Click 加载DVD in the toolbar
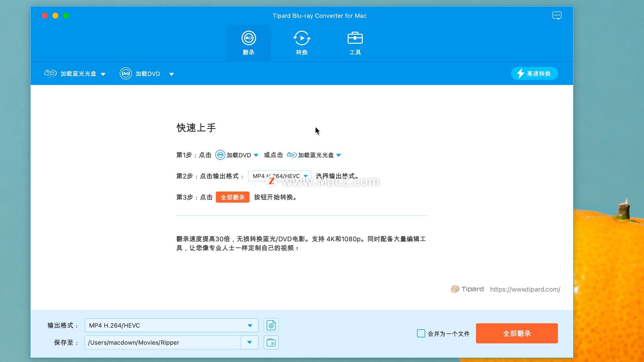The width and height of the screenshot is (644, 362). click(x=140, y=74)
